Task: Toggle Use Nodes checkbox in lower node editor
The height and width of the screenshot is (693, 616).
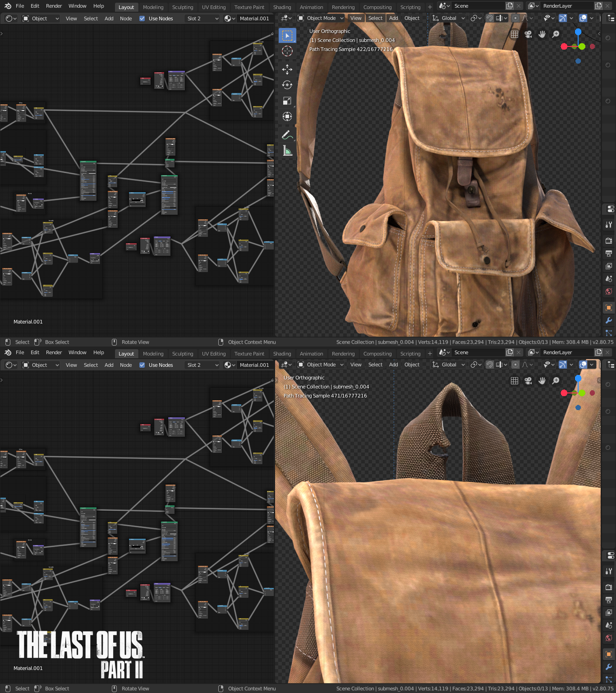Action: pyautogui.click(x=142, y=365)
